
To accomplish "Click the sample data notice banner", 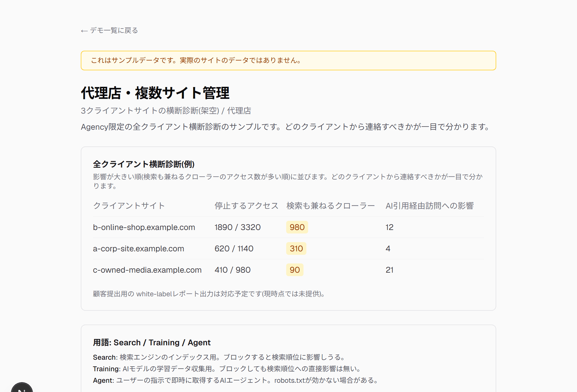I will (x=288, y=61).
